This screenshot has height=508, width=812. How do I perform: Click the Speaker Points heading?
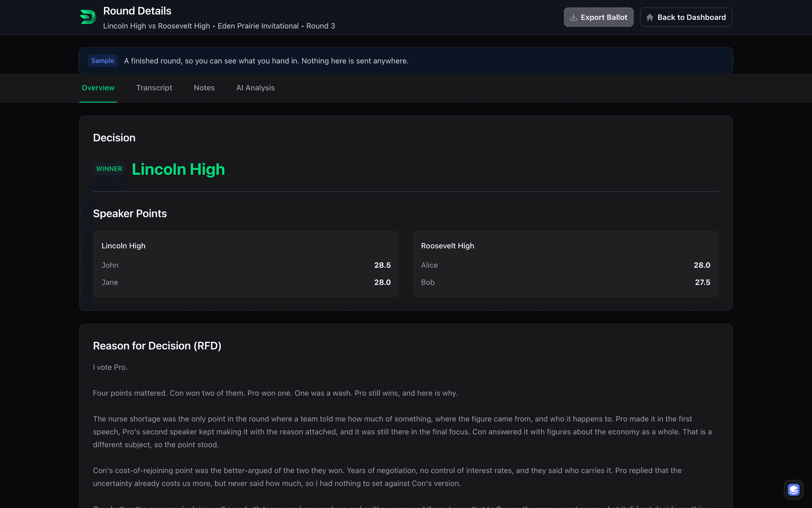(130, 213)
